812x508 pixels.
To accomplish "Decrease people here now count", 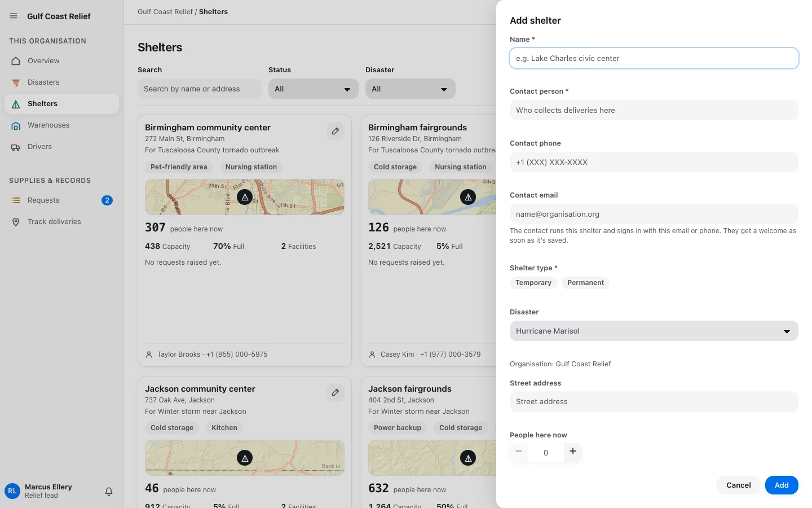I will (519, 452).
